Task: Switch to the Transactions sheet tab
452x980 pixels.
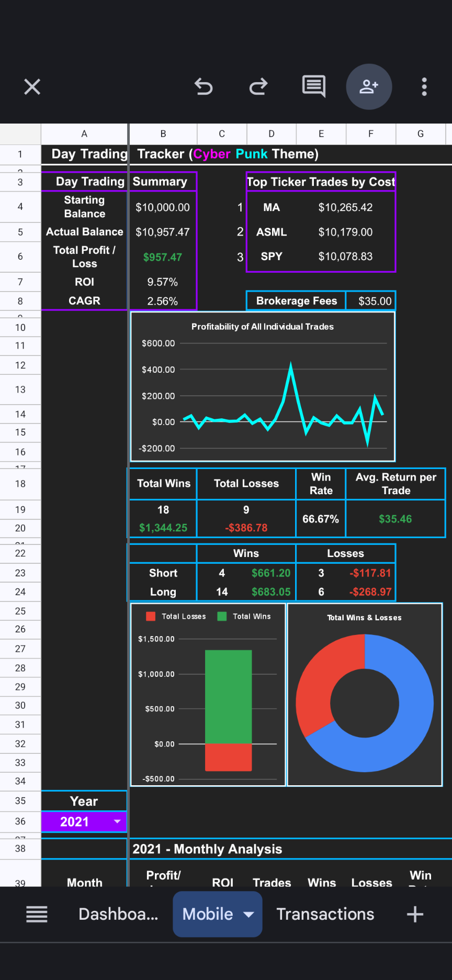Action: click(x=325, y=915)
